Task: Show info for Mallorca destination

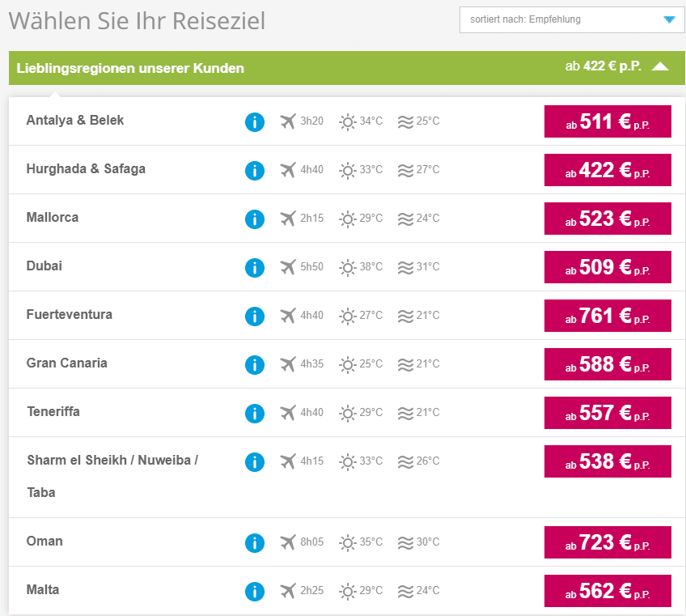Action: point(255,219)
